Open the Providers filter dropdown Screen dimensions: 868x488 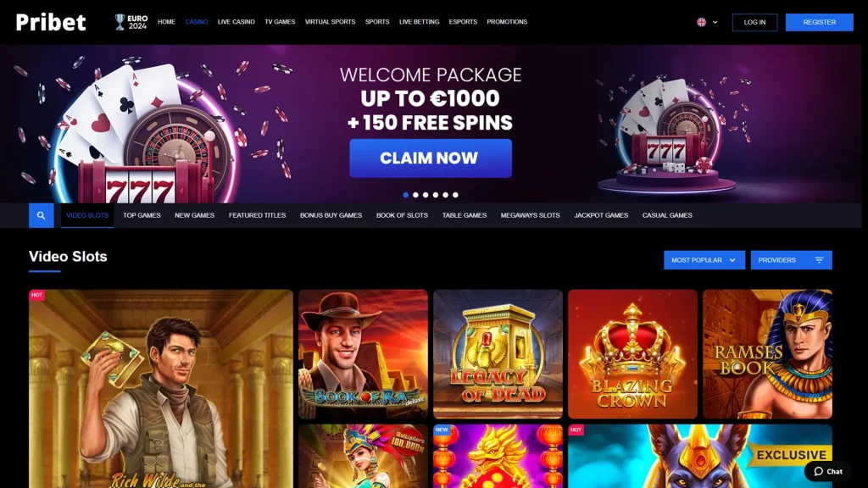791,260
